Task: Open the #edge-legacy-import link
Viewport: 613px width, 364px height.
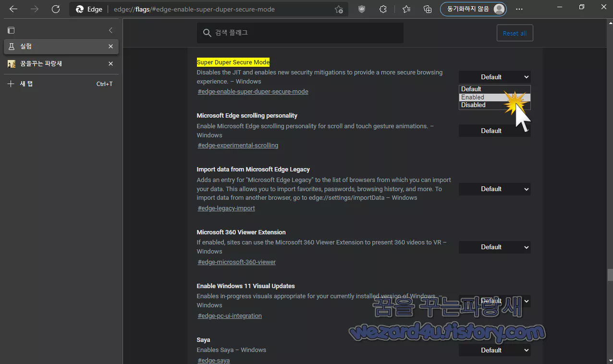Action: (226, 208)
